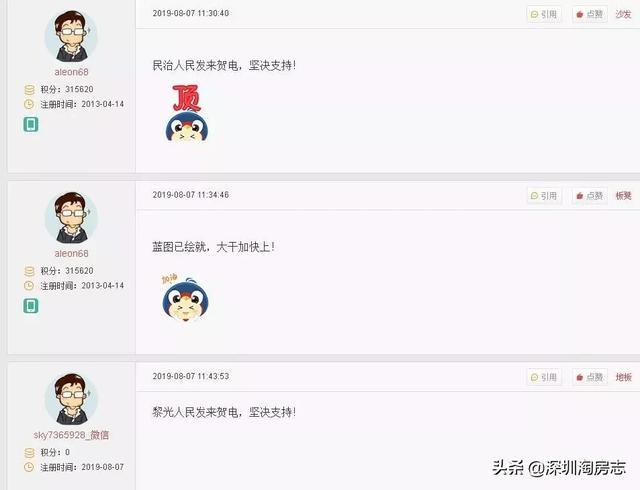Click mobile phone icon under first aleon68
Screen dimensions: 640x490
pyautogui.click(x=31, y=124)
